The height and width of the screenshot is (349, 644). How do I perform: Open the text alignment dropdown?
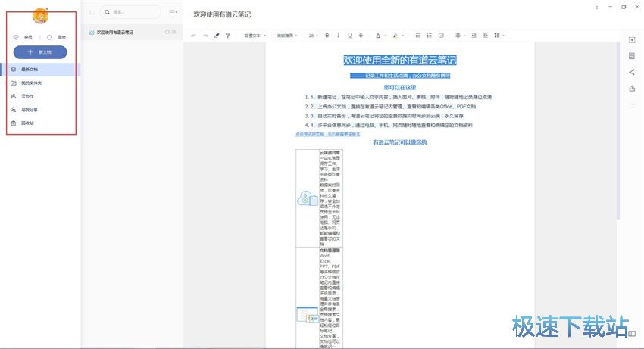tap(460, 36)
